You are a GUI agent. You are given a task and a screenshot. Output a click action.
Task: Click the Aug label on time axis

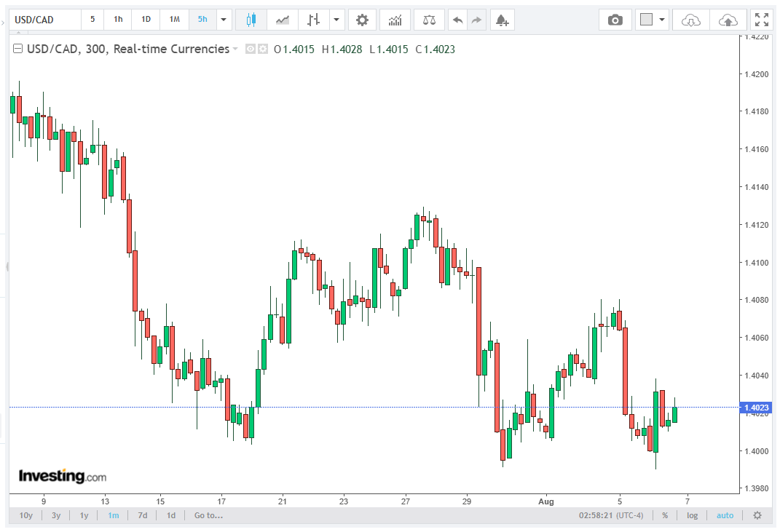545,501
